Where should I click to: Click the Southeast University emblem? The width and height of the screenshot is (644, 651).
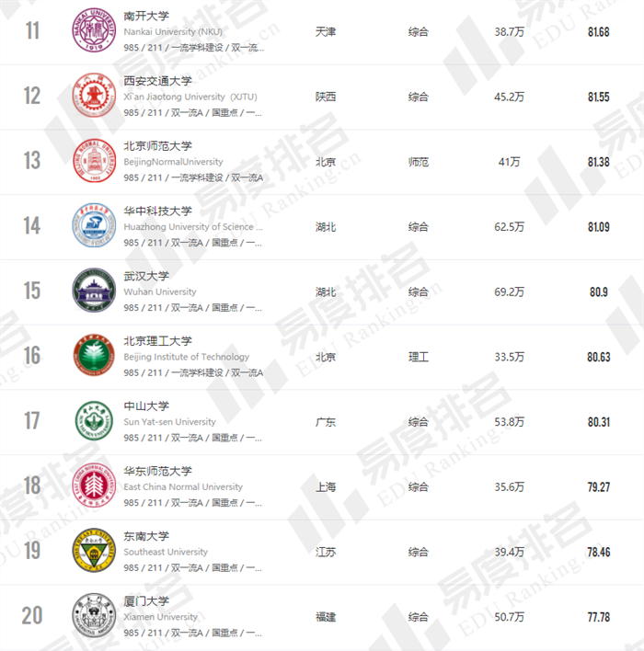pos(94,552)
